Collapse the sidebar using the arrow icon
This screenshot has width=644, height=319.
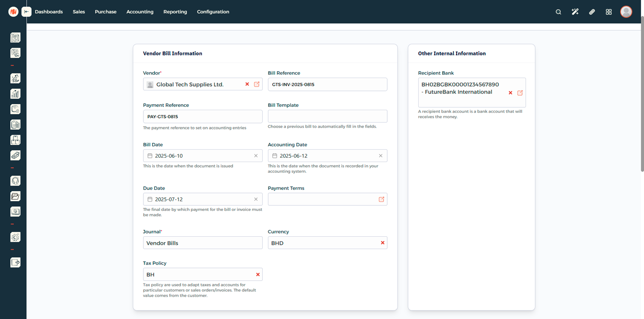tap(27, 12)
